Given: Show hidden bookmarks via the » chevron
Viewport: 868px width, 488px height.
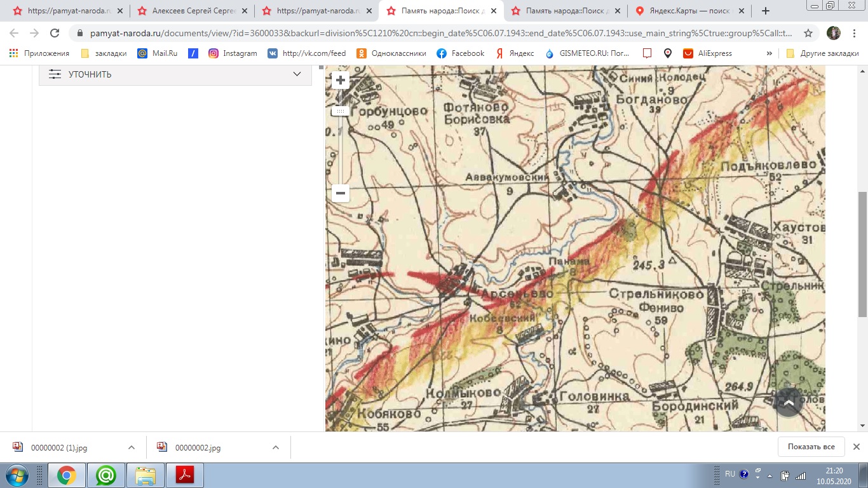Looking at the screenshot, I should tap(770, 53).
